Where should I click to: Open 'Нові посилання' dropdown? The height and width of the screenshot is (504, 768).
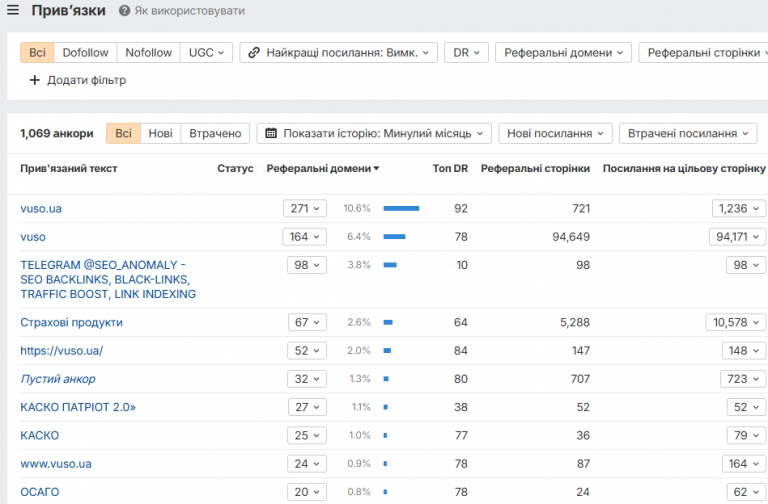point(555,133)
